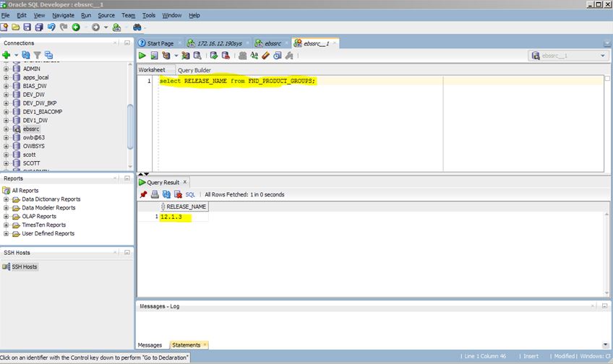Click the New file toolbar icon
This screenshot has height=364, width=613.
4,27
